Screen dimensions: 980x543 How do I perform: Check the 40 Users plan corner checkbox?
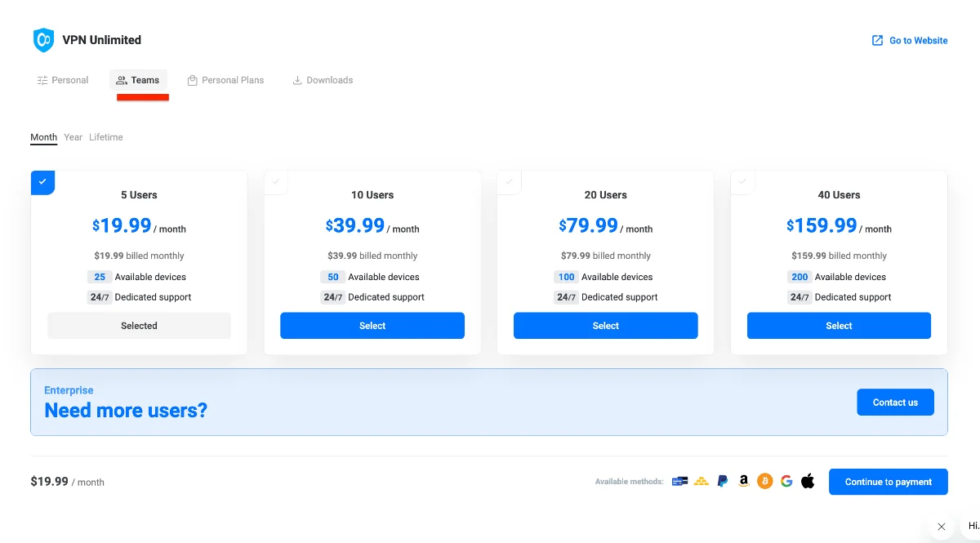point(742,182)
